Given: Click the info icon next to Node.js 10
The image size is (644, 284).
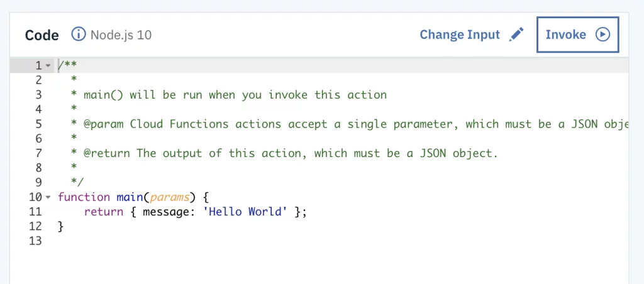Looking at the screenshot, I should point(79,35).
